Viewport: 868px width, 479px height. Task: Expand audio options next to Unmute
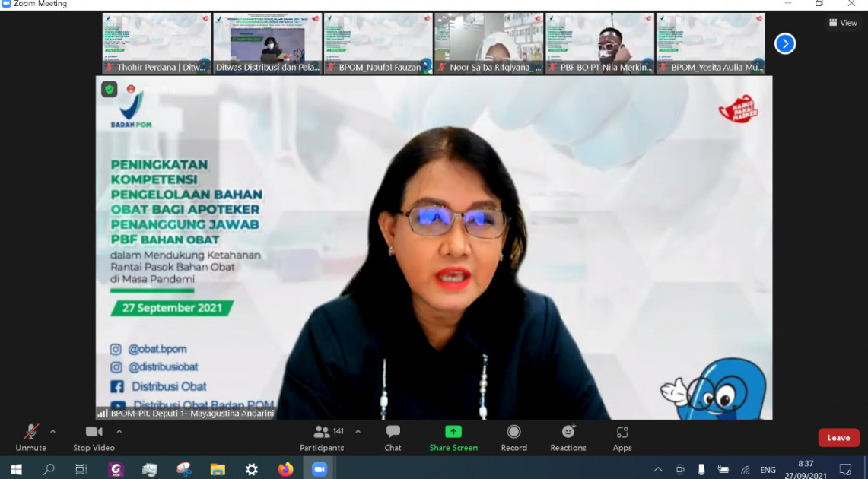click(52, 431)
